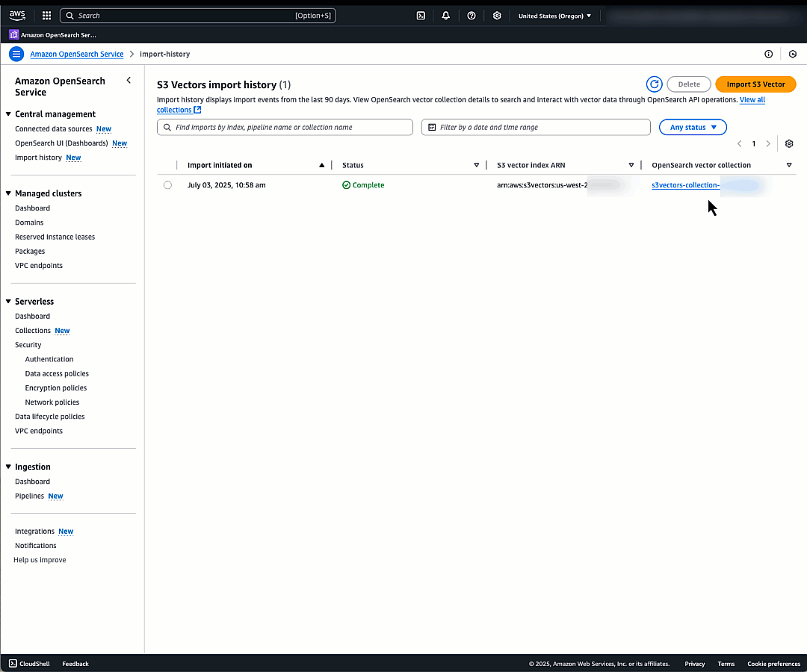Open Integrations in sidebar

tap(34, 531)
